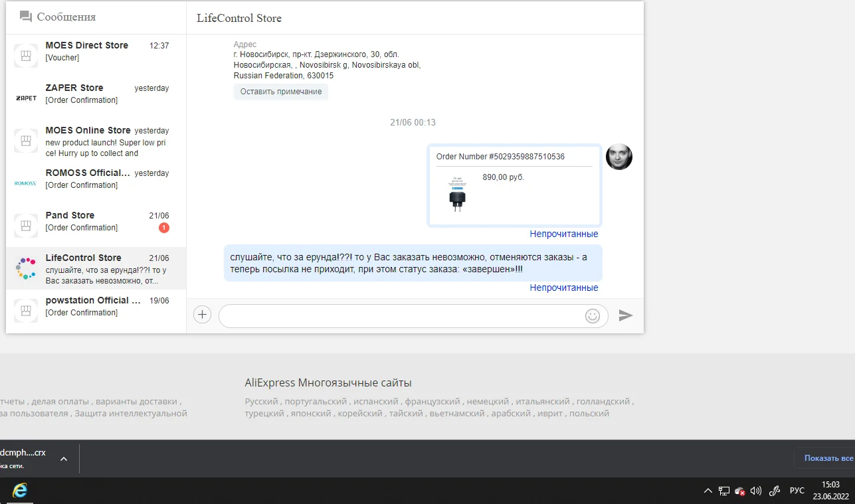Click the powstation Official avatar icon
The height and width of the screenshot is (504, 855).
point(26,311)
